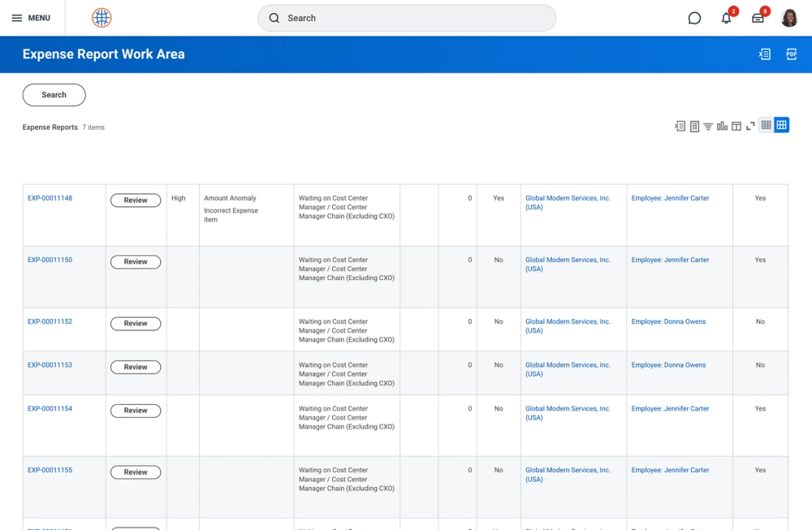
Task: Open the column layout settings icon
Action: (736, 126)
